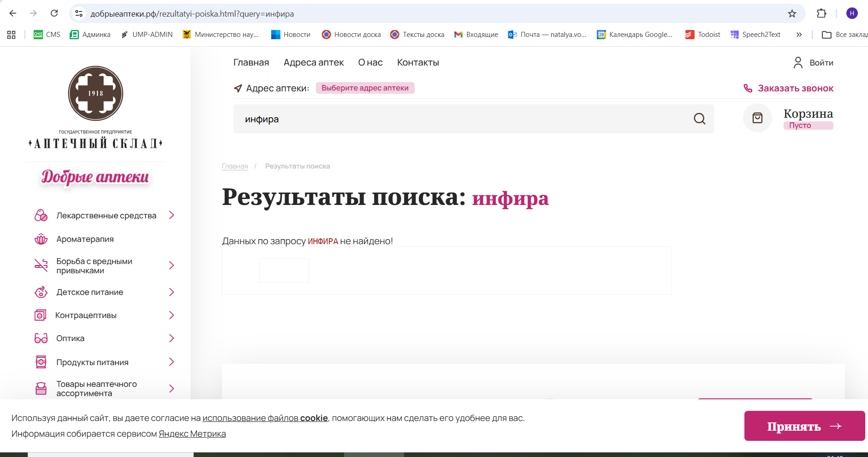The width and height of the screenshot is (868, 457).
Task: Expand the Лекарственные средства category
Action: pyautogui.click(x=172, y=215)
